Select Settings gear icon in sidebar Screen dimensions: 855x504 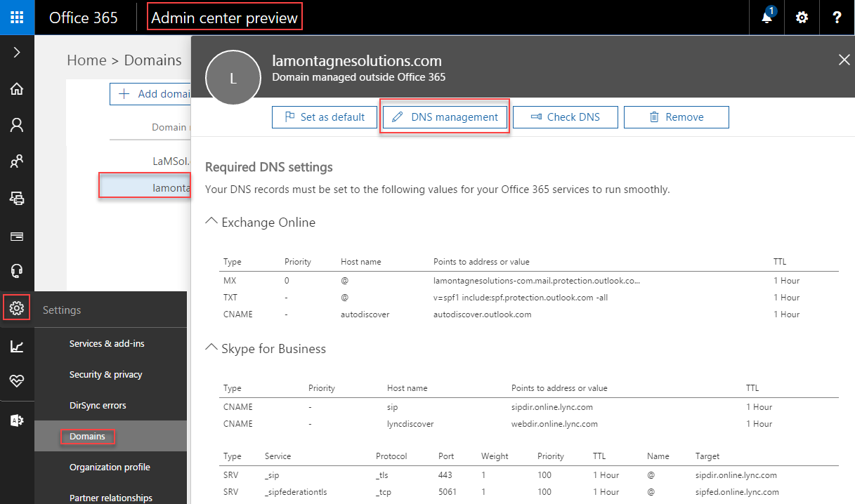pyautogui.click(x=17, y=308)
